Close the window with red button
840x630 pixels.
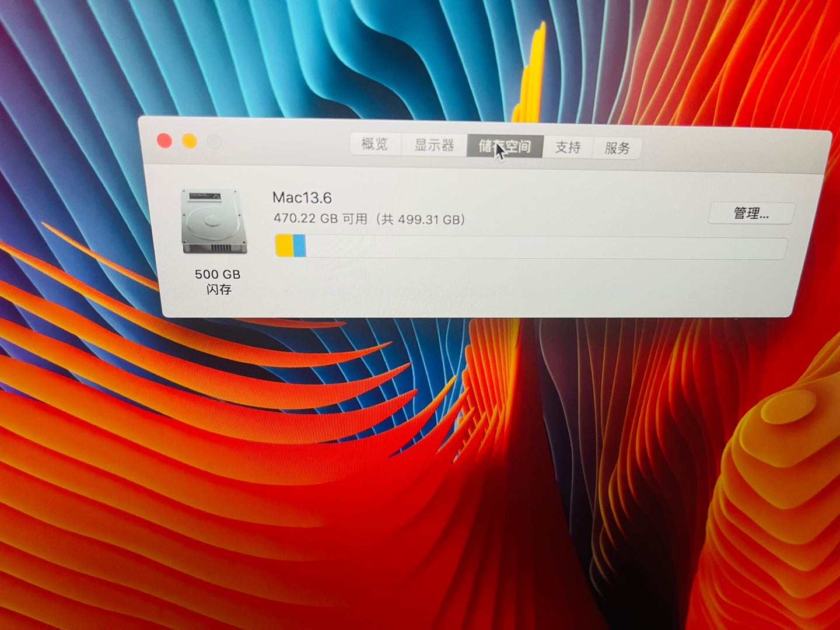pyautogui.click(x=164, y=141)
